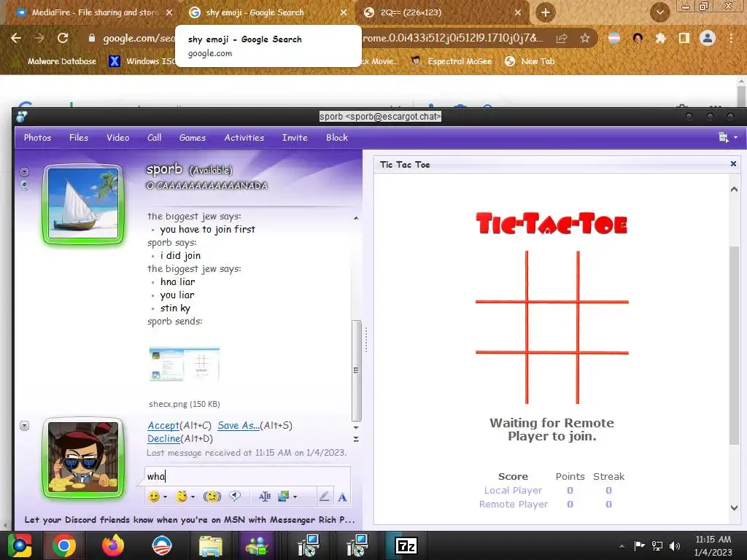
Task: Switch to the 2Q== (226×123) tab
Action: (x=443, y=12)
